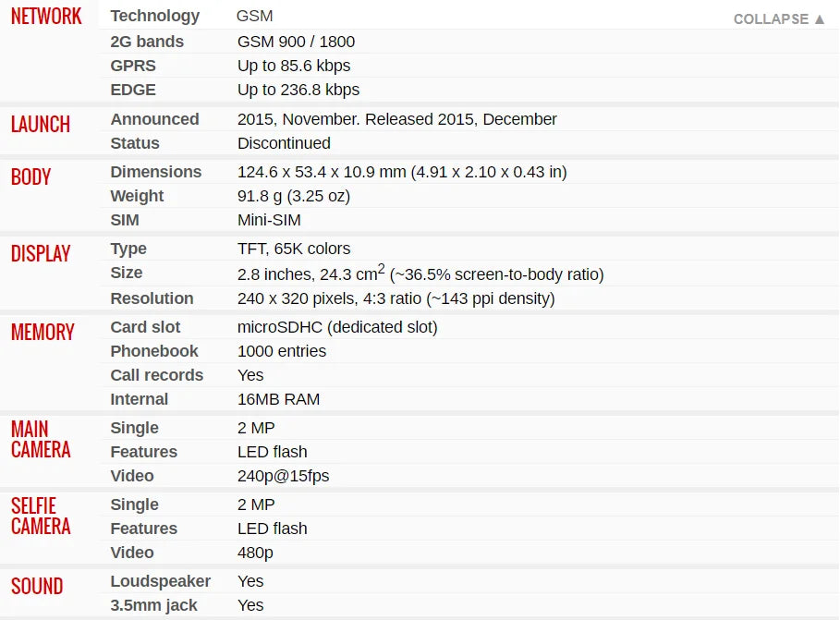The width and height of the screenshot is (840, 620).
Task: Click the 2G bands label
Action: 147,42
